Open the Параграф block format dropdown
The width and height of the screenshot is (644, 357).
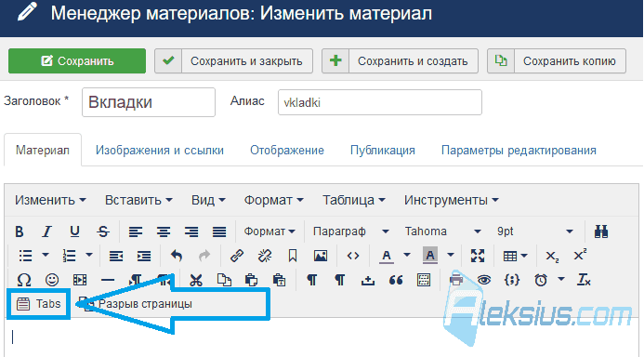(x=350, y=231)
